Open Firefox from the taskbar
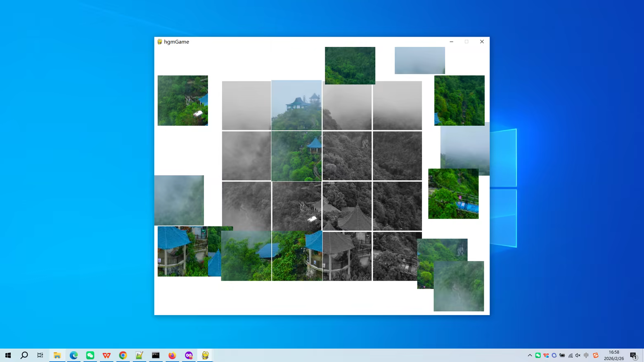The height and width of the screenshot is (362, 644). click(172, 355)
